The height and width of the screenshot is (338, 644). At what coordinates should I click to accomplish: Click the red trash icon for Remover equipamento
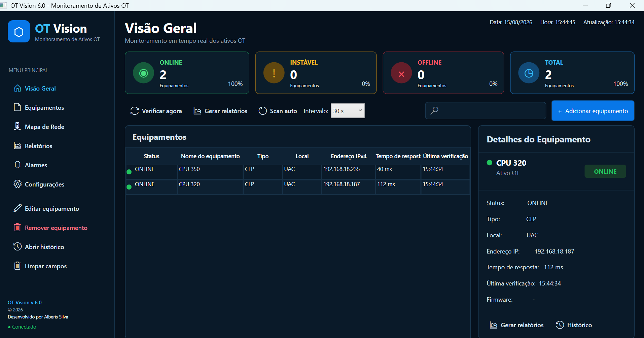(17, 227)
